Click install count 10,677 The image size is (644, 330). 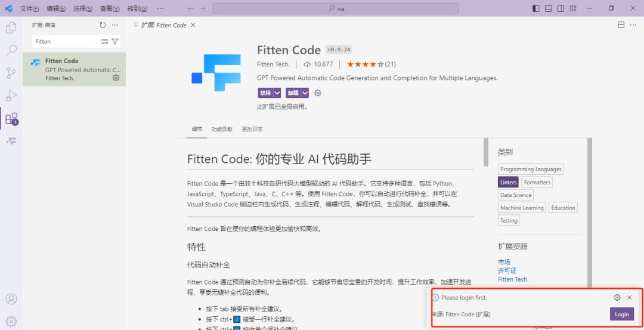318,64
